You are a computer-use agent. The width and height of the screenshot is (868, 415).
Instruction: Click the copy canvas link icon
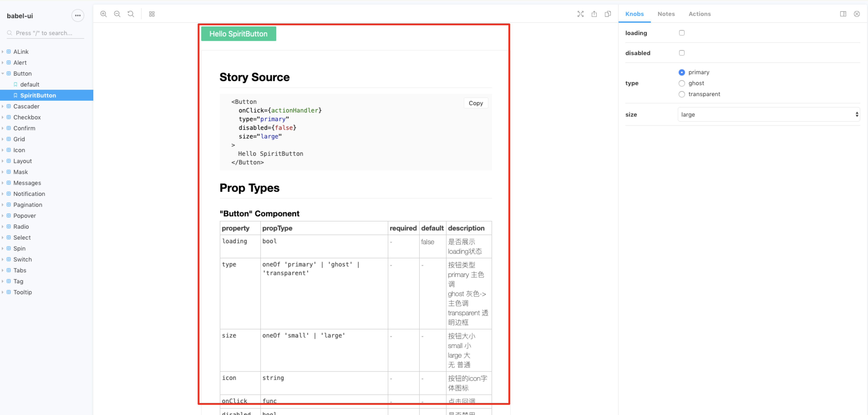tap(608, 14)
